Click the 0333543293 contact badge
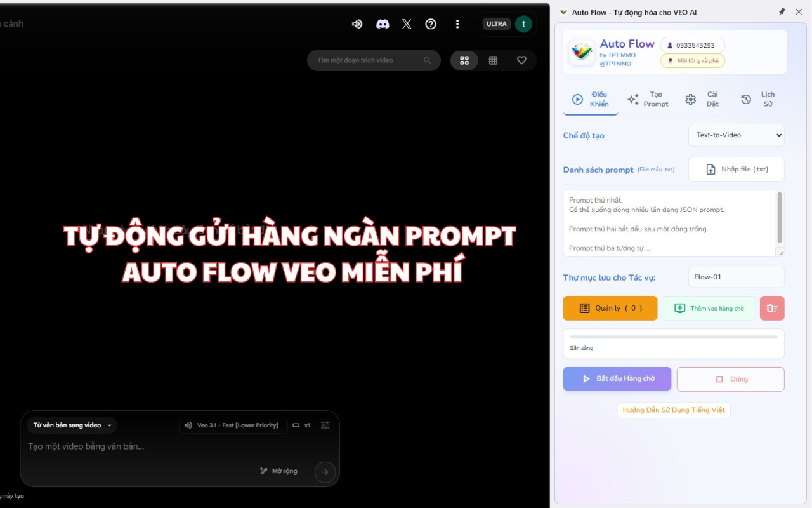Image resolution: width=812 pixels, height=508 pixels. [692, 45]
